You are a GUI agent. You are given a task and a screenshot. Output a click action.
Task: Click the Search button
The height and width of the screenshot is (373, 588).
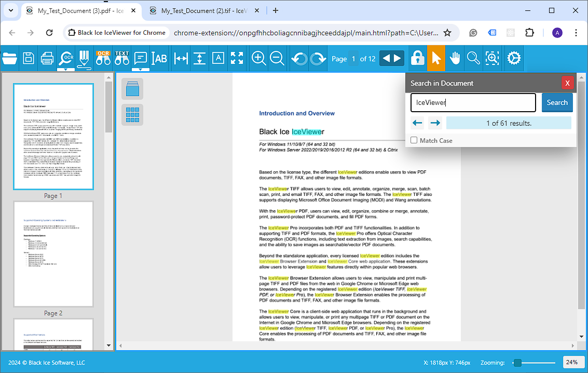point(557,102)
